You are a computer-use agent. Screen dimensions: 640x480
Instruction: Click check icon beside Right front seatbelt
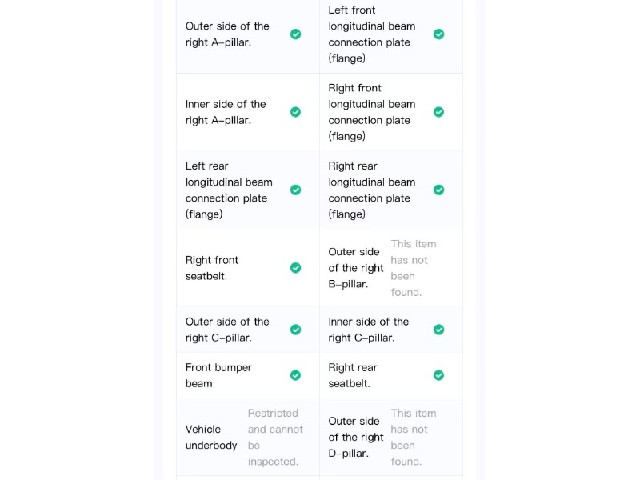296,268
